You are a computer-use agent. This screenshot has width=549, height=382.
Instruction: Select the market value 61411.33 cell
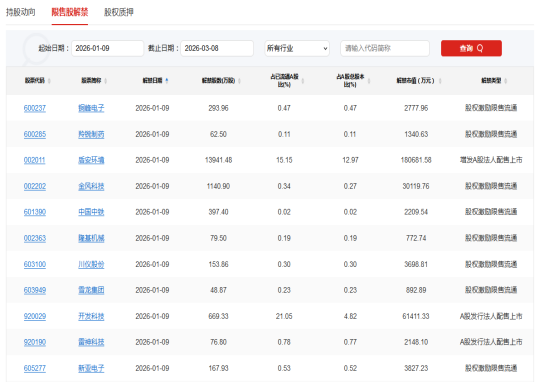coord(416,317)
